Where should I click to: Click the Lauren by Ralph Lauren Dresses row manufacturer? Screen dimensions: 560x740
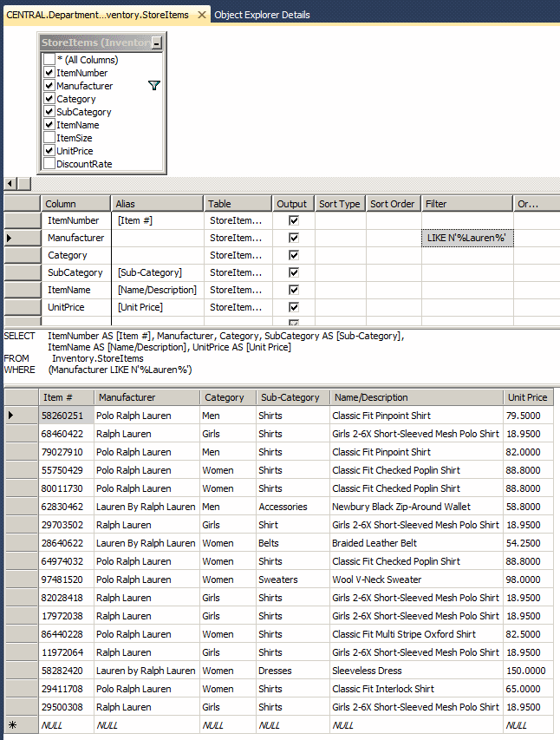pos(147,671)
